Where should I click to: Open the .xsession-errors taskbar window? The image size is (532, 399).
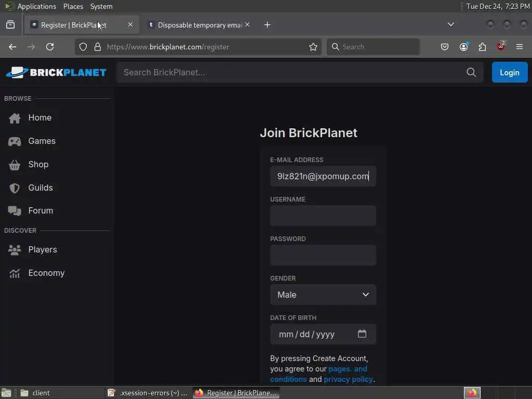tap(148, 393)
